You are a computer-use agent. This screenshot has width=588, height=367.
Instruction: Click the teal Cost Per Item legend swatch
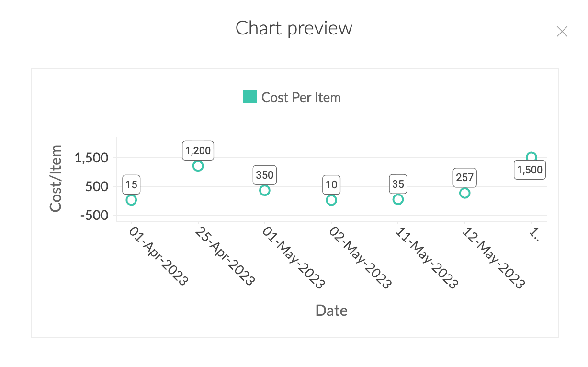pyautogui.click(x=250, y=97)
